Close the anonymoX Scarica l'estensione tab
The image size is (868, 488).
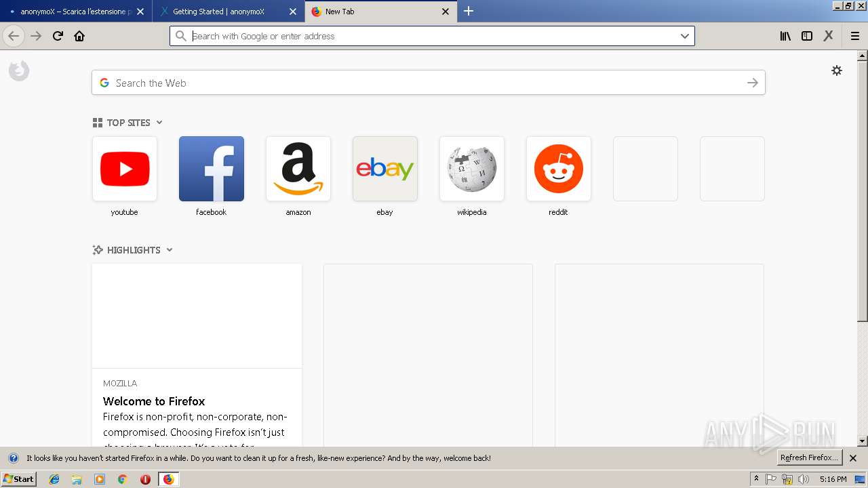point(140,12)
